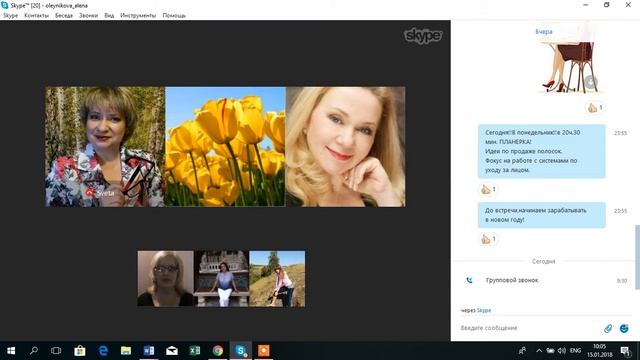Screen dimensions: 640x360
Task: Click the Skype icon on the taskbar
Action: (x=241, y=351)
